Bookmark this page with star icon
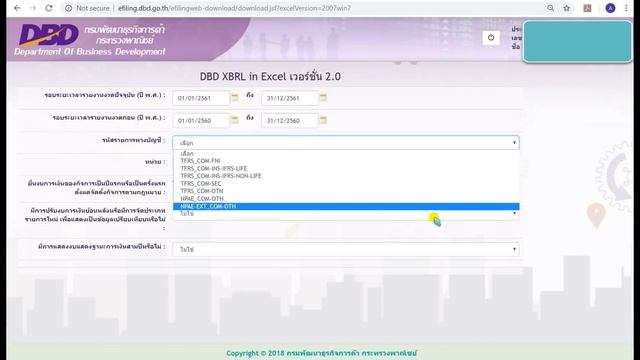Viewport: 640px width, 360px height. 567,8
